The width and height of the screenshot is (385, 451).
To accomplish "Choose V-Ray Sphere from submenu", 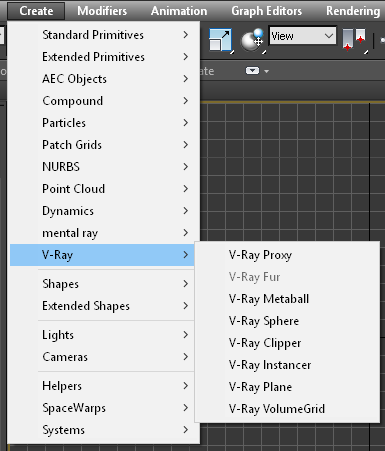I will [x=287, y=321].
